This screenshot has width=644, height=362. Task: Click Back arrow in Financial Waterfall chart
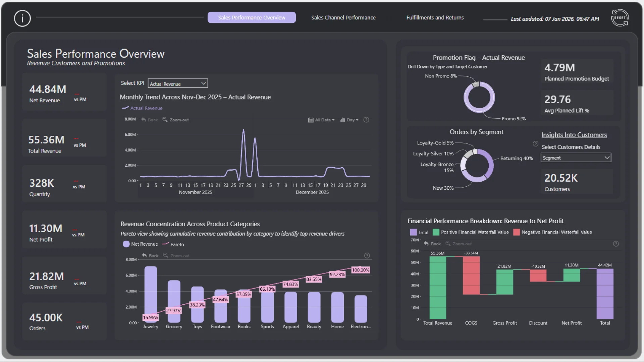[426, 244]
